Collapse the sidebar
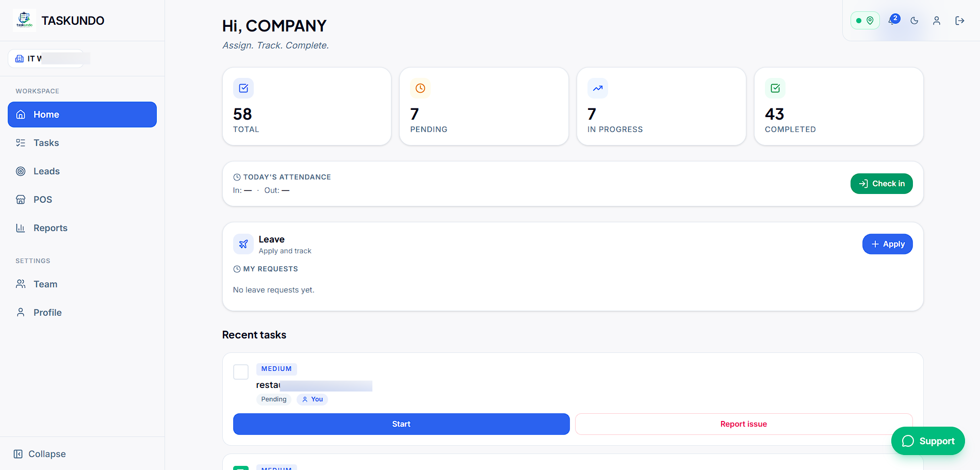Viewport: 980px width, 470px height. (x=40, y=454)
